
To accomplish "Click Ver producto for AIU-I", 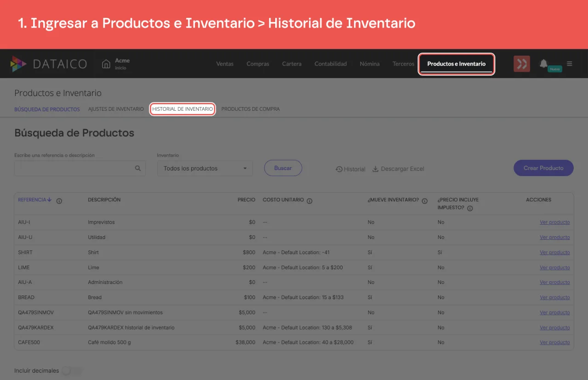I will pos(554,222).
